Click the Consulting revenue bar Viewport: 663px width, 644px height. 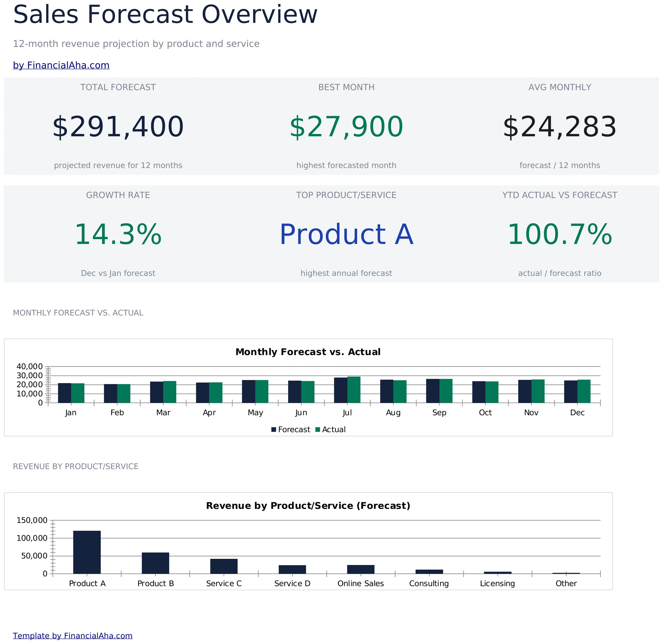coord(429,572)
